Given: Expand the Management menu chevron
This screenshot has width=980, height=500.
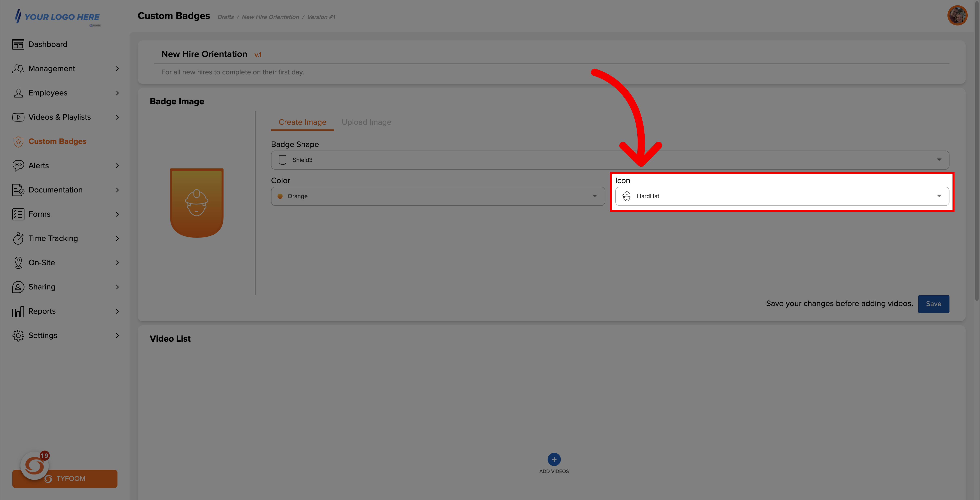Looking at the screenshot, I should click(x=117, y=69).
